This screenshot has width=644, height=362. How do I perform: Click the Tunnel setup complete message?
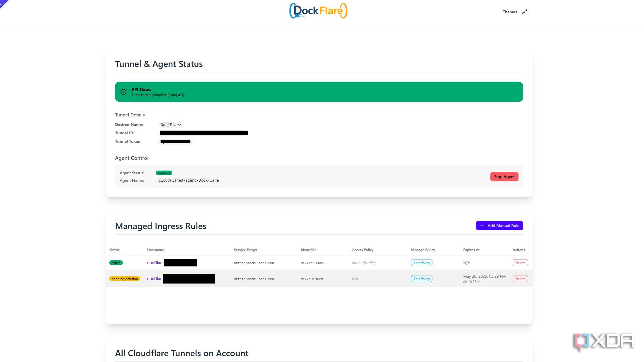click(x=158, y=95)
